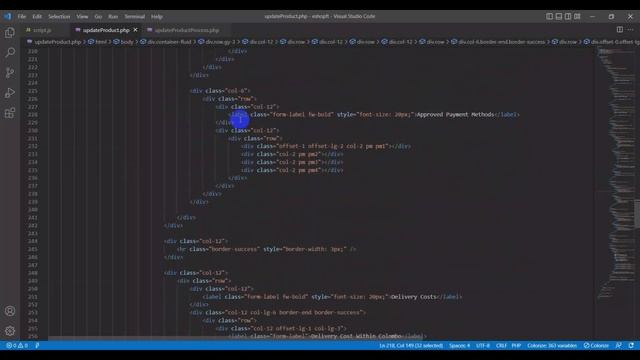This screenshot has width=640, height=360.
Task: Open the Run menu
Action: pyautogui.click(x=113, y=16)
